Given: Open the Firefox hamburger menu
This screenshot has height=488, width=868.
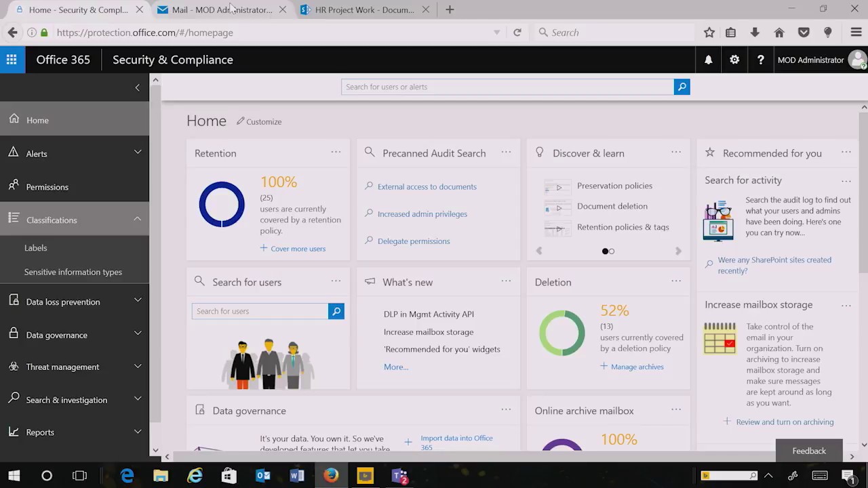Looking at the screenshot, I should tap(856, 33).
